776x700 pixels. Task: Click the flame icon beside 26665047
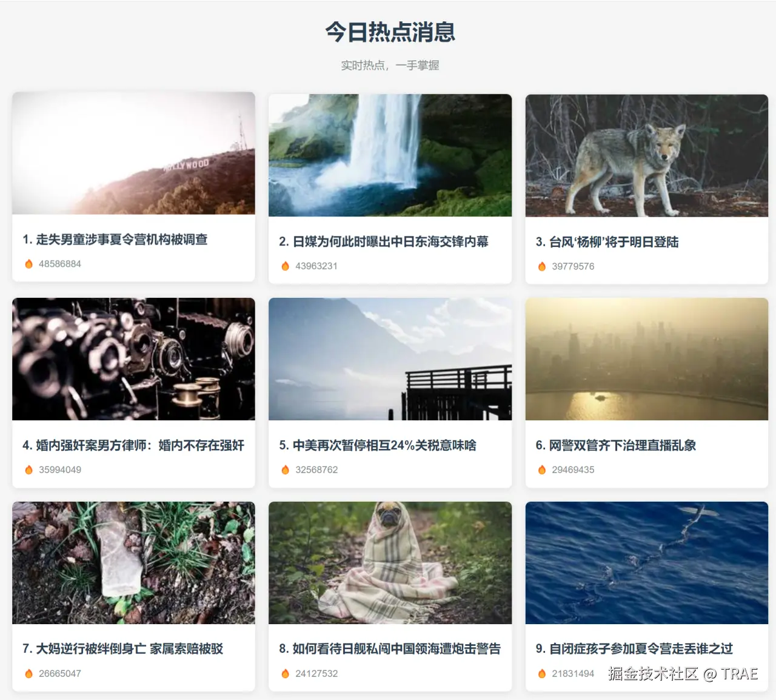pyautogui.click(x=28, y=673)
